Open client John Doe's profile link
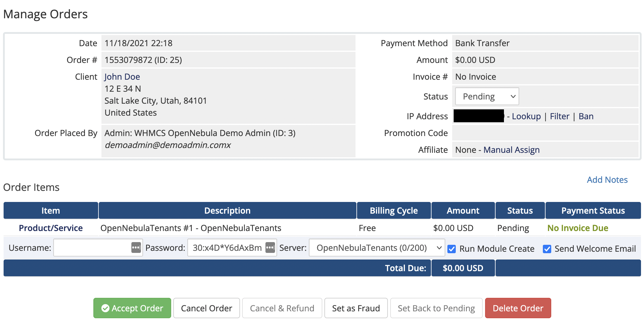The height and width of the screenshot is (326, 644). tap(122, 77)
